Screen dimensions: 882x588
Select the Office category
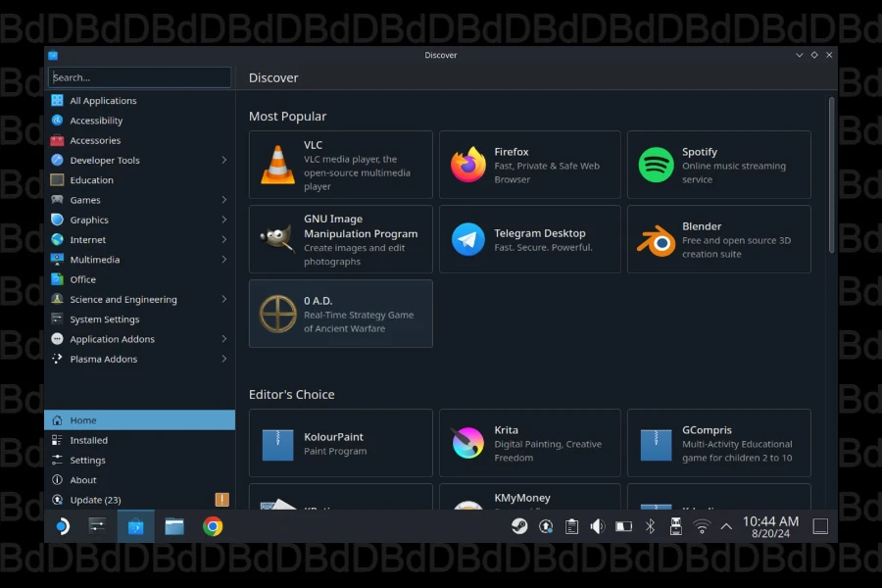139,279
